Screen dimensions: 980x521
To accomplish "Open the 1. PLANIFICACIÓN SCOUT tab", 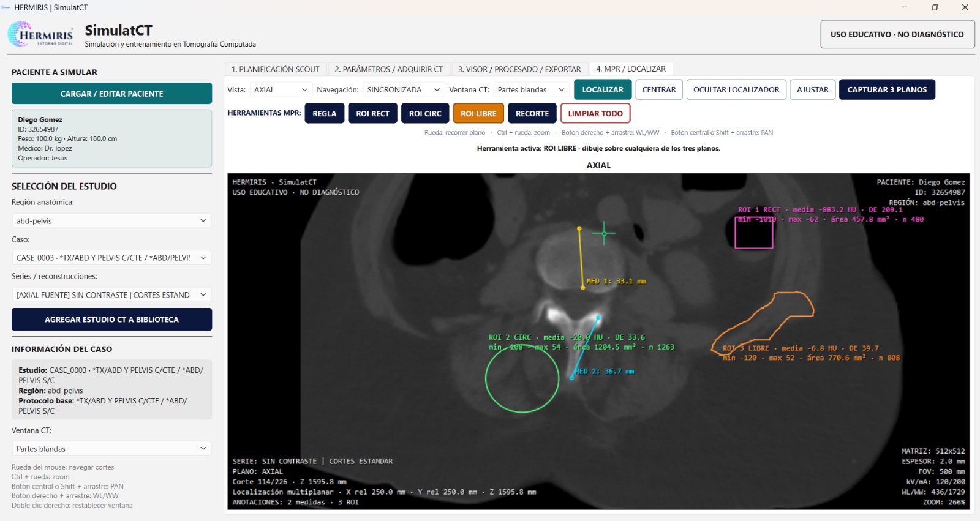I will [276, 69].
